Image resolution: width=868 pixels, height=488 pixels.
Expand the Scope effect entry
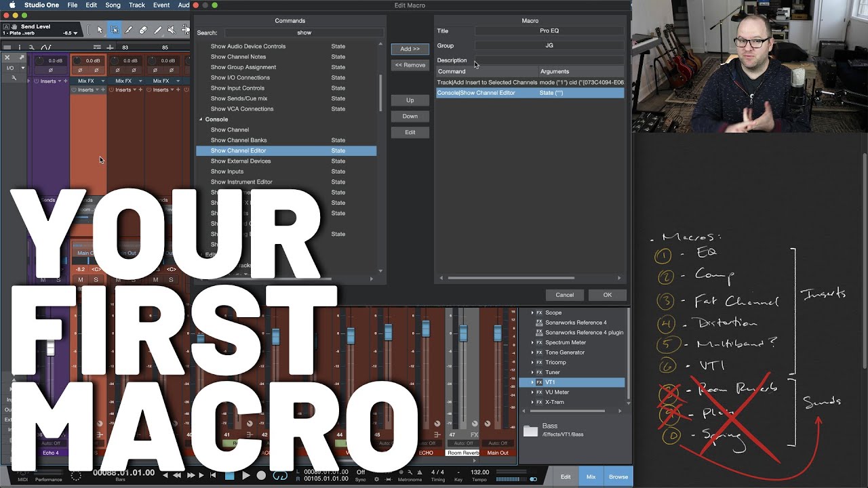(532, 313)
